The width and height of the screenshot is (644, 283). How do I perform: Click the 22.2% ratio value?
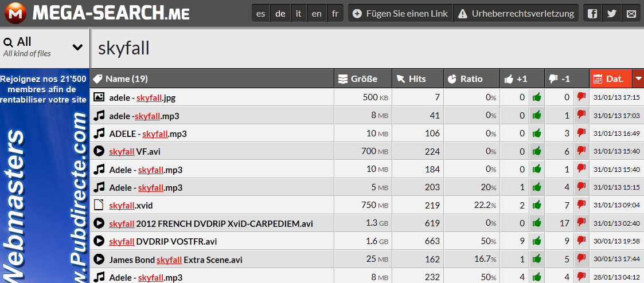[485, 206]
